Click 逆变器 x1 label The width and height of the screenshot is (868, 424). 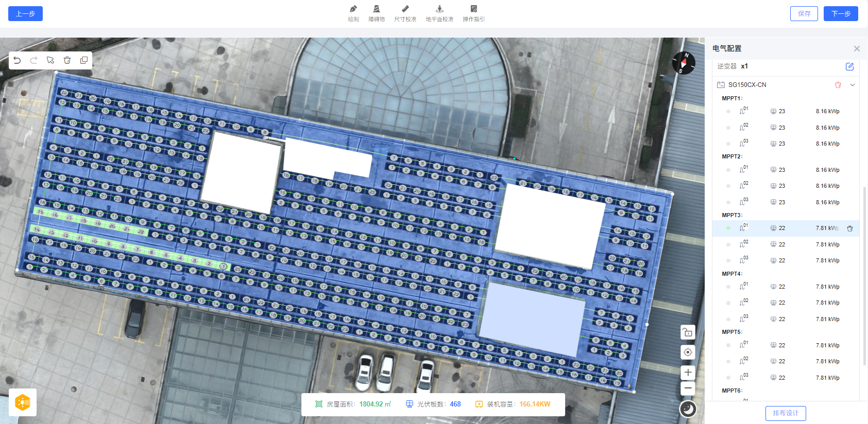point(732,66)
